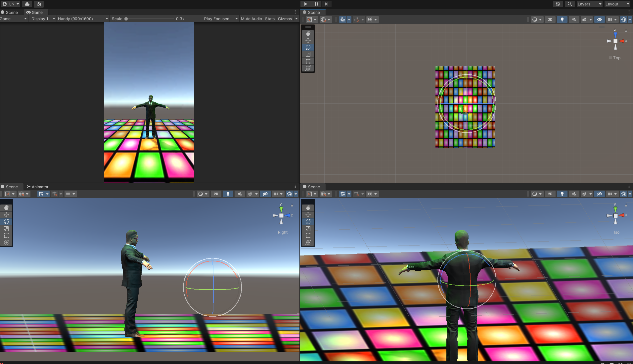Toggle scene lighting in bottom-left Scene view
This screenshot has width=633, height=364.
pyautogui.click(x=228, y=194)
